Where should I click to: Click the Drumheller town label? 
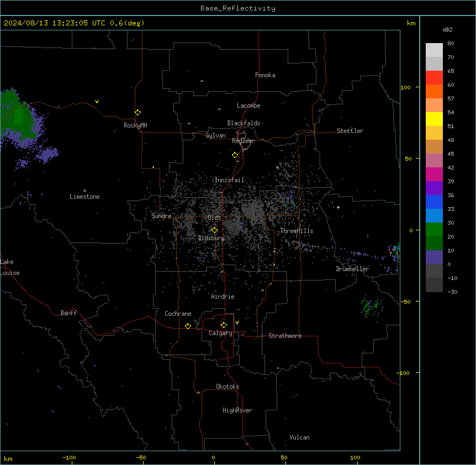tap(352, 269)
